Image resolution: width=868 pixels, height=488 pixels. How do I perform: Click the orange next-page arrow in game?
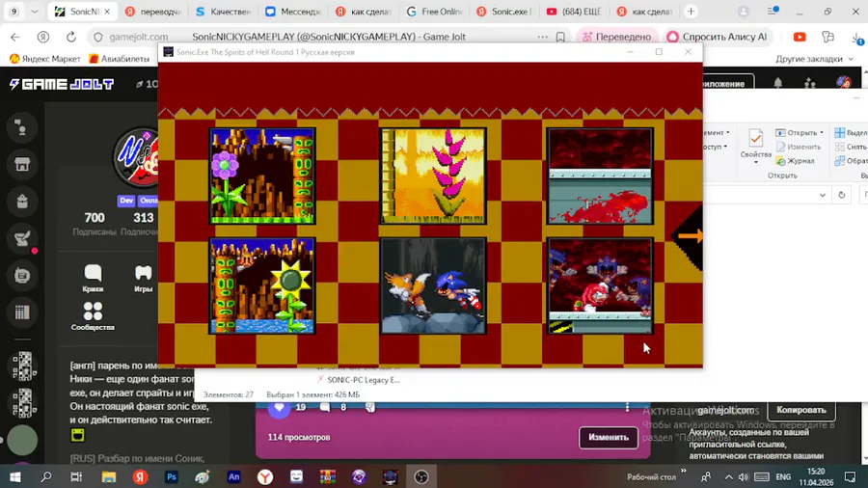point(690,236)
